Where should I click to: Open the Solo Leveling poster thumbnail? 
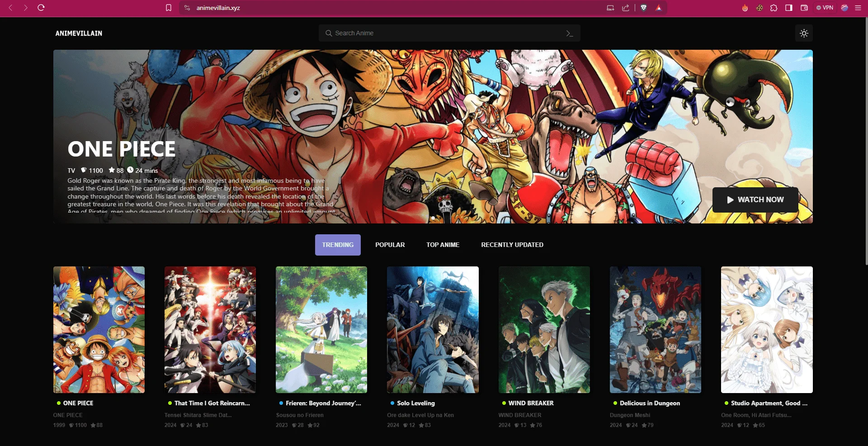click(x=433, y=330)
